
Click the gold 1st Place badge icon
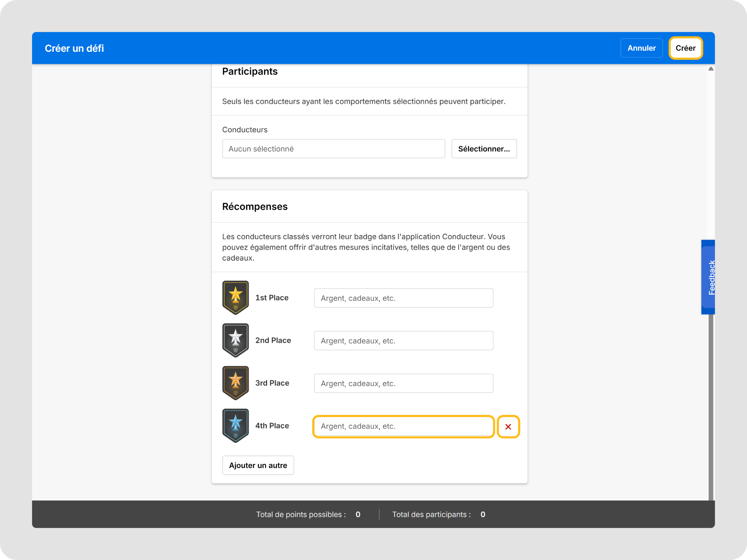pyautogui.click(x=236, y=297)
